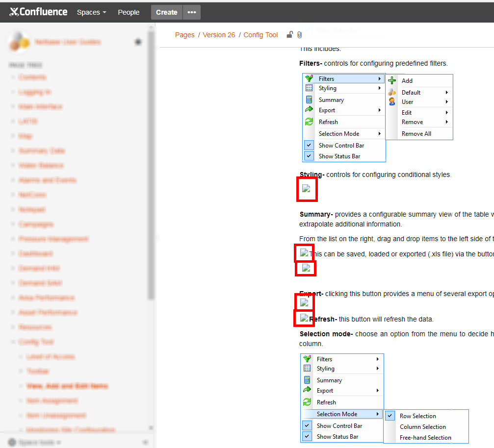Select the Free-hand Selection menu entry
Screen dimensions: 494x448
425,437
